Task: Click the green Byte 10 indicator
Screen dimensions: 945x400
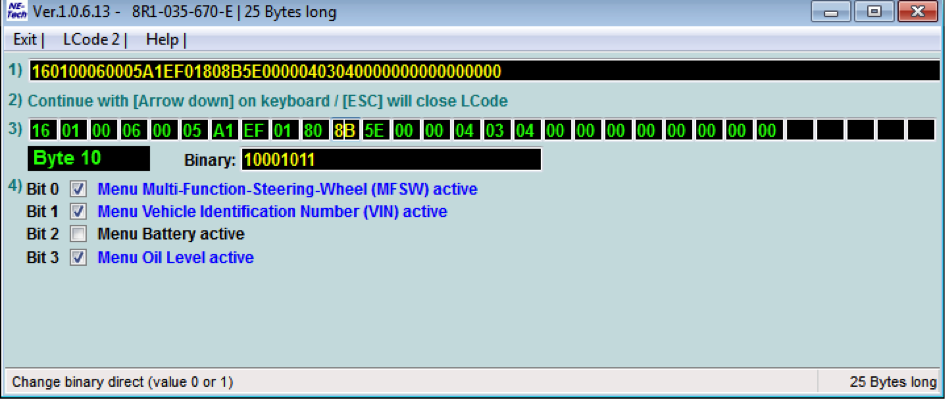Action: [90, 158]
